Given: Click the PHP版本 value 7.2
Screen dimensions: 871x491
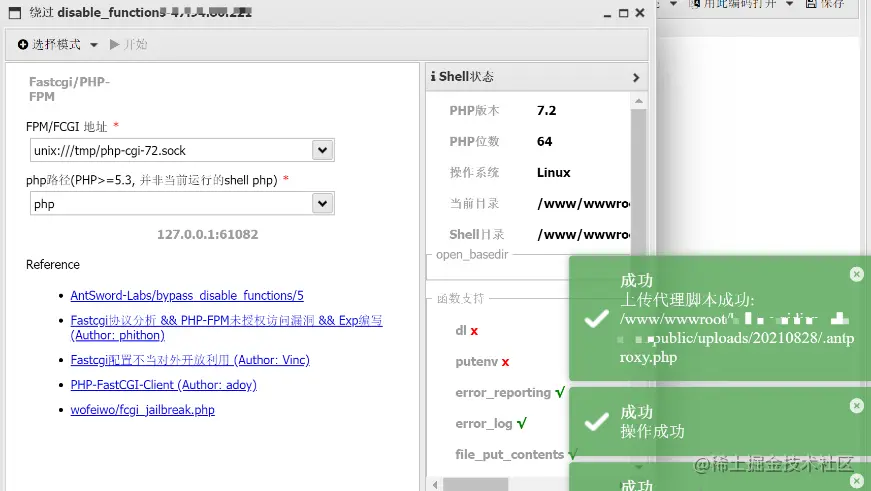Looking at the screenshot, I should (546, 111).
